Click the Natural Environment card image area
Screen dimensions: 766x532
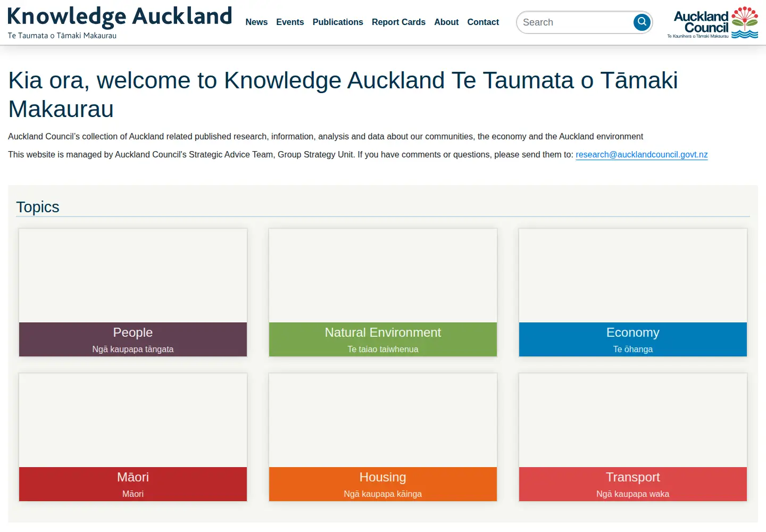[x=383, y=276]
